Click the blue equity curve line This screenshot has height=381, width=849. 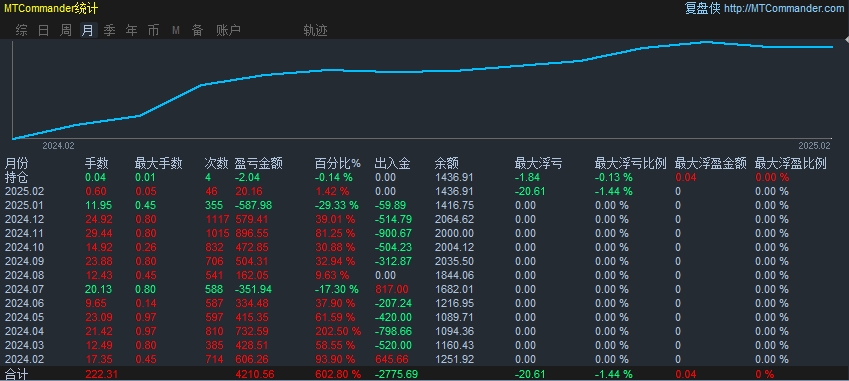click(422, 71)
